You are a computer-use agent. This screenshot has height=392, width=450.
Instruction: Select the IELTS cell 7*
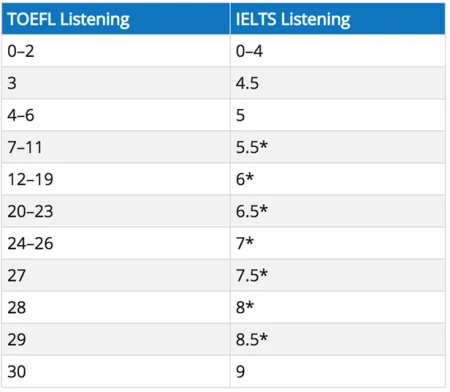[338, 243]
